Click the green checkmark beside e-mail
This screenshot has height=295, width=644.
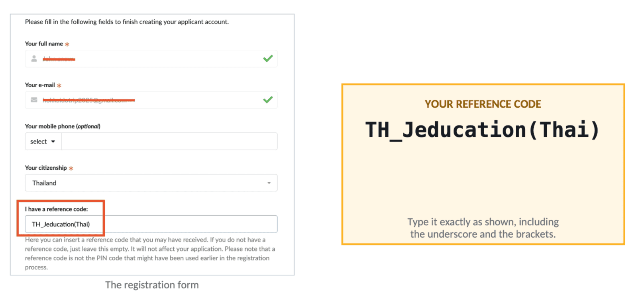pos(268,100)
